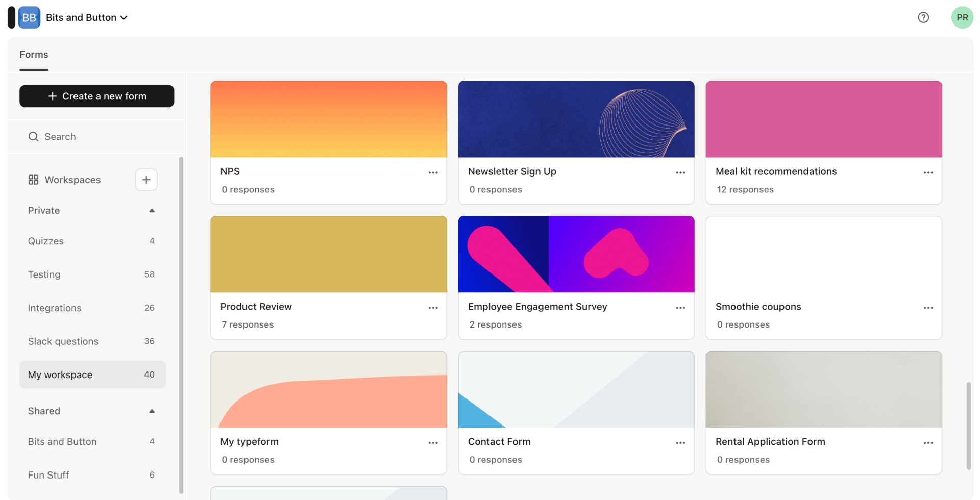Open the Testing workspace
980x500 pixels.
point(44,274)
